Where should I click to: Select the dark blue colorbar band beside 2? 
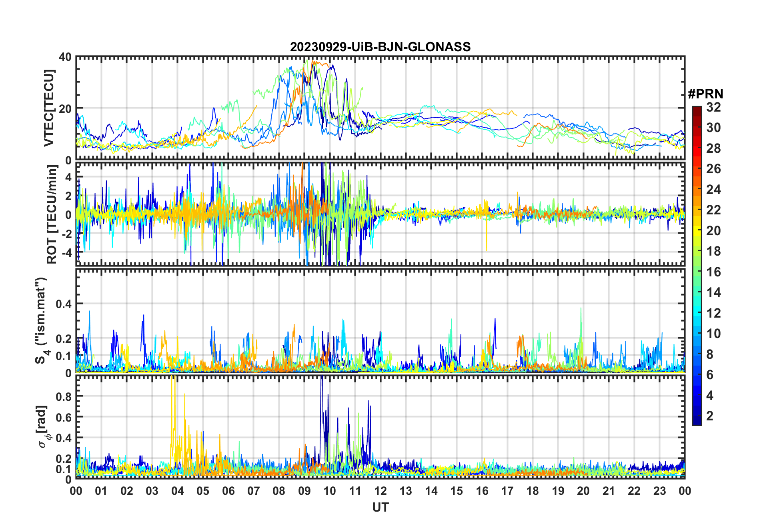pos(697,416)
